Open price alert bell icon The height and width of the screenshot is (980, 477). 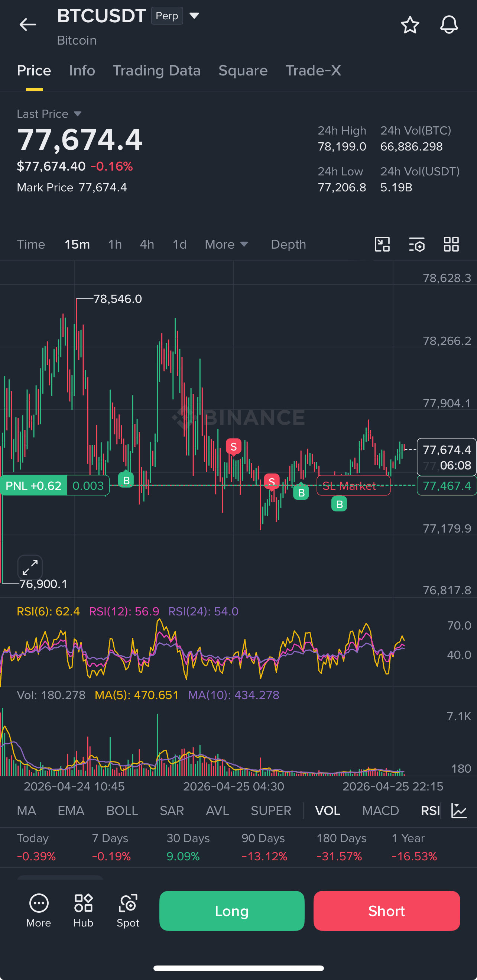[449, 25]
